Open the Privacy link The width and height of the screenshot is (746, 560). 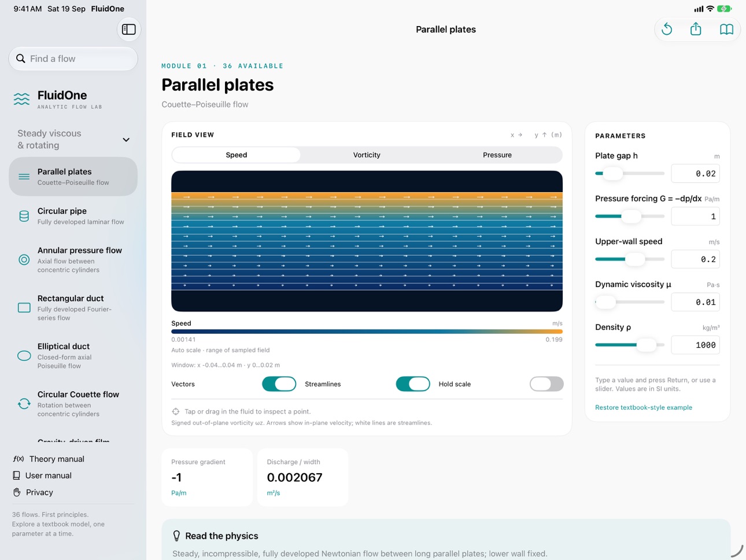click(x=33, y=492)
